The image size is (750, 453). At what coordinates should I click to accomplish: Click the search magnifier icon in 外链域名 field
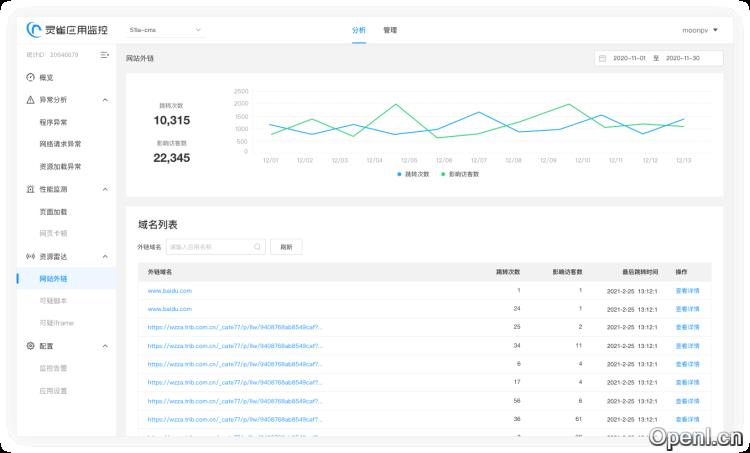(x=258, y=246)
